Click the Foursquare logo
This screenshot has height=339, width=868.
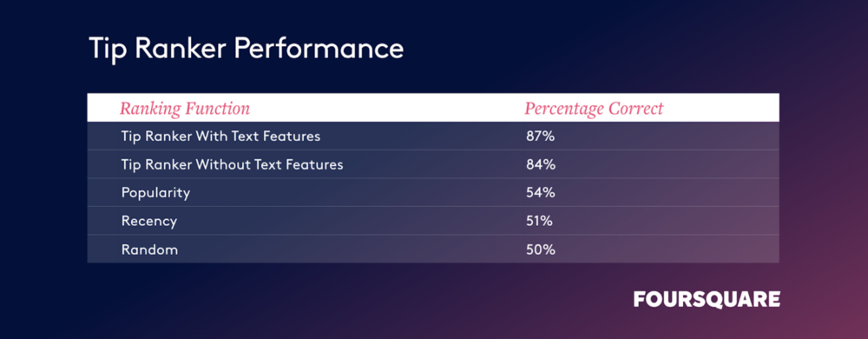(x=707, y=299)
